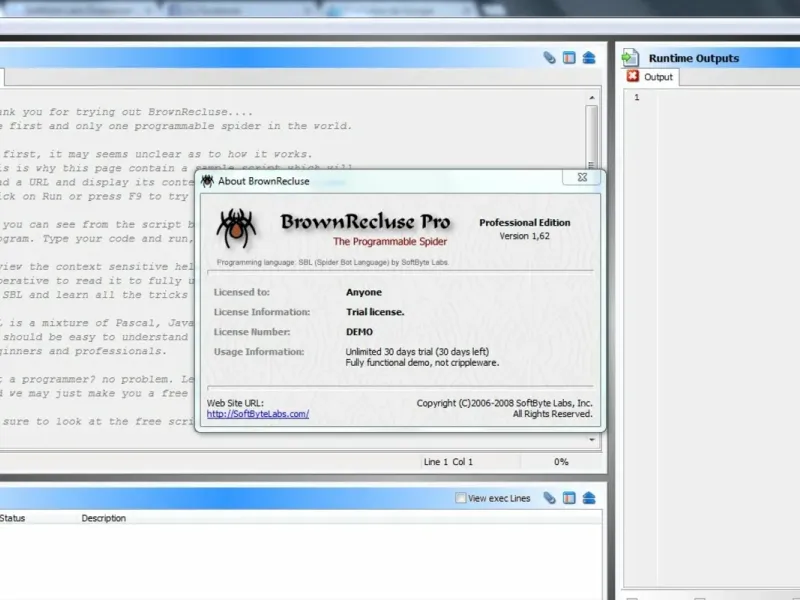Click the BrownRecluse Pro title text
Image resolution: width=800 pixels, height=600 pixels.
(365, 221)
